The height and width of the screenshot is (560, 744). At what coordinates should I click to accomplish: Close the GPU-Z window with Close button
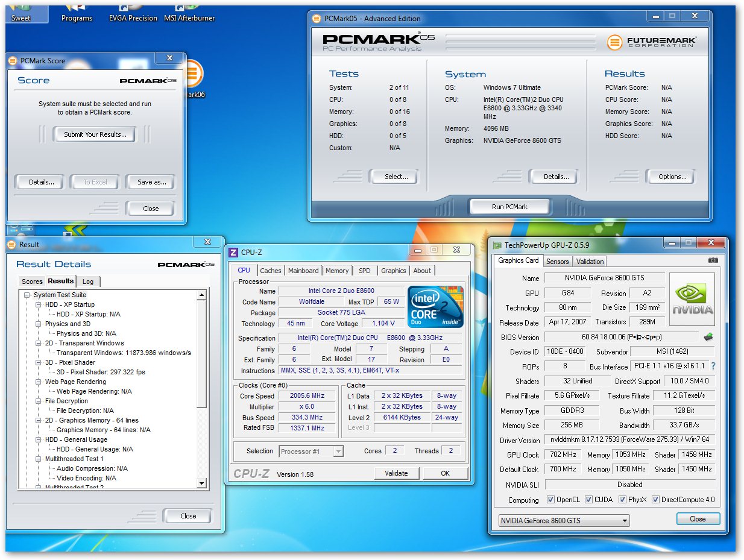pyautogui.click(x=698, y=519)
